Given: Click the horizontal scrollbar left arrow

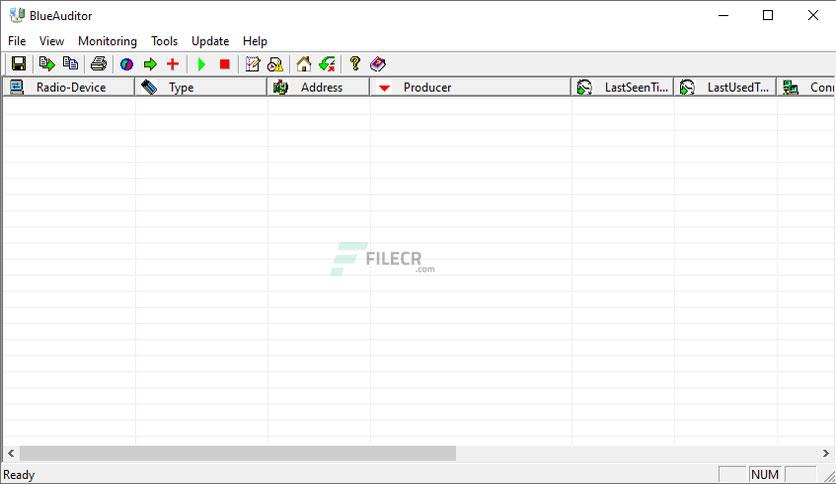Looking at the screenshot, I should tap(11, 454).
